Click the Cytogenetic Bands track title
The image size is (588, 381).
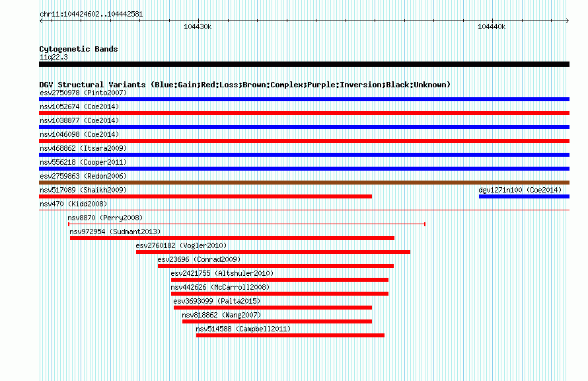tap(79, 49)
